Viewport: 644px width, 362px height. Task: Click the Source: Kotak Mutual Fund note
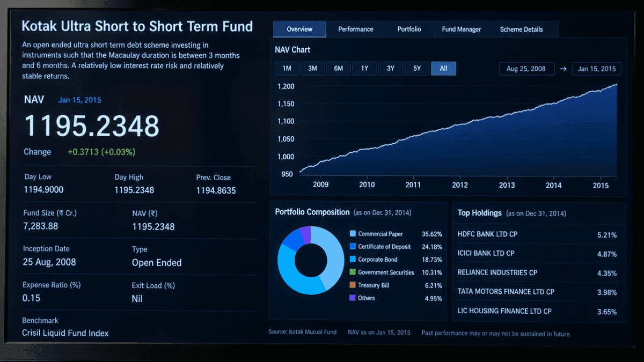point(303,332)
